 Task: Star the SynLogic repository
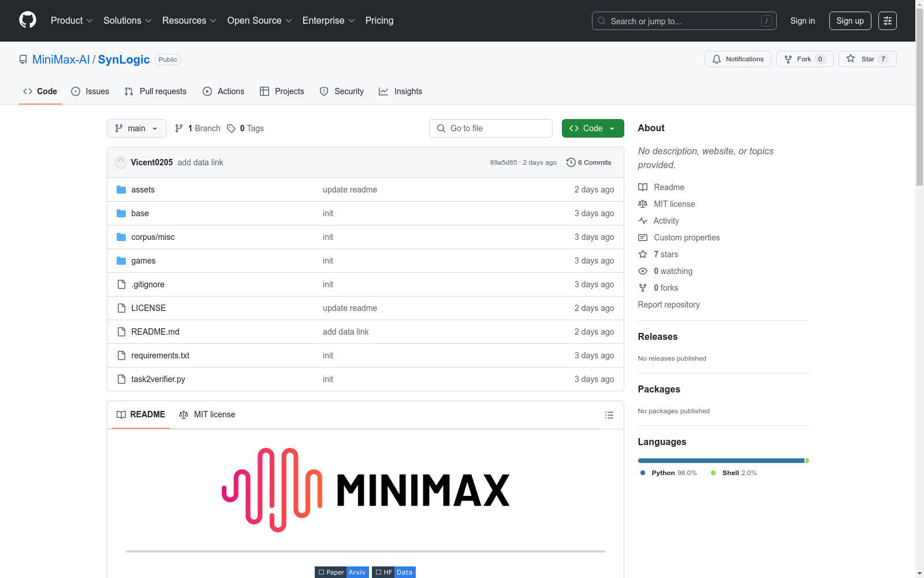click(x=867, y=59)
